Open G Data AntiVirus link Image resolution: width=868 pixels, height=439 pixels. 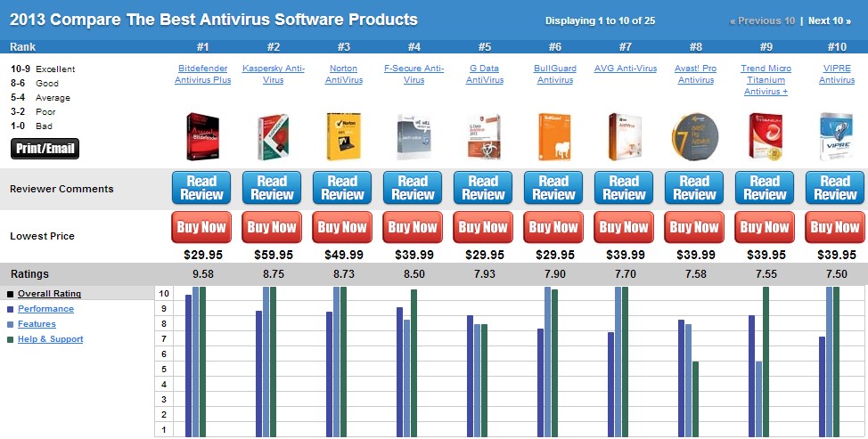click(485, 74)
